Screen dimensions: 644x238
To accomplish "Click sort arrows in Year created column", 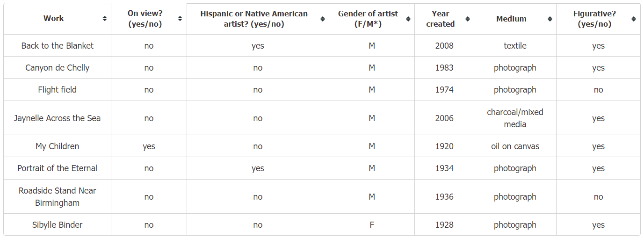I will (468, 19).
